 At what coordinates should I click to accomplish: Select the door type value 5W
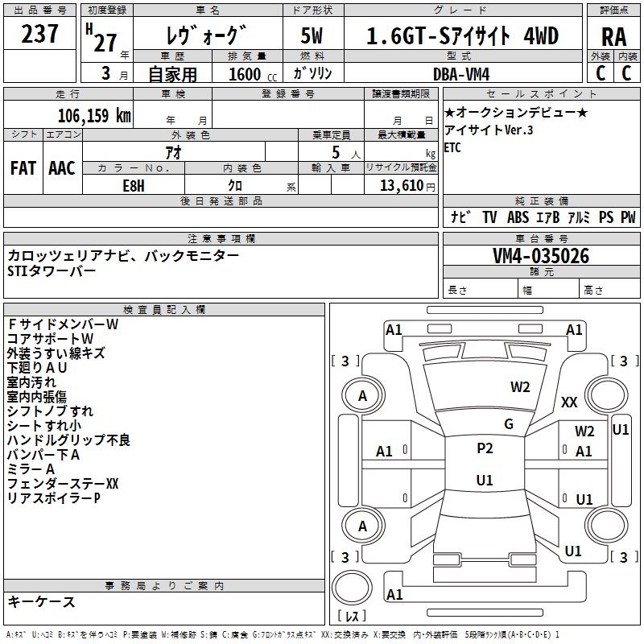click(x=312, y=35)
